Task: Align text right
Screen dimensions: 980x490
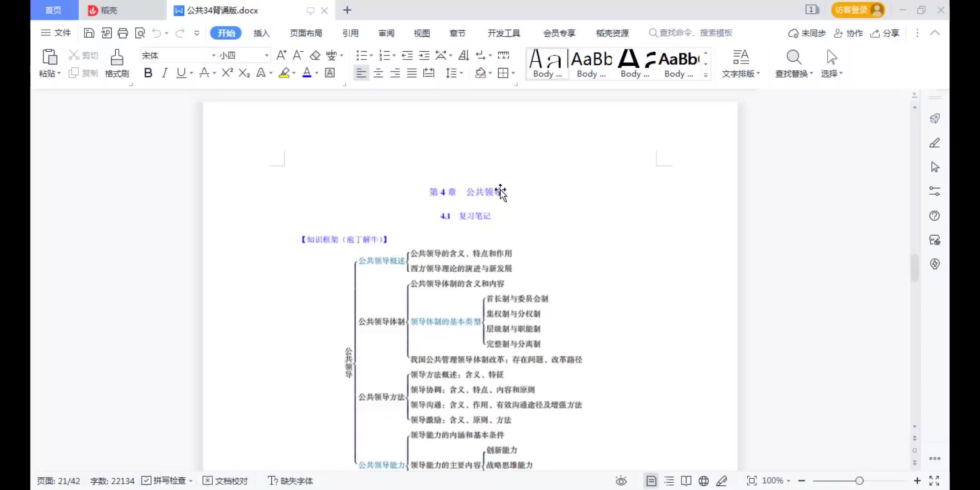Action: 395,73
